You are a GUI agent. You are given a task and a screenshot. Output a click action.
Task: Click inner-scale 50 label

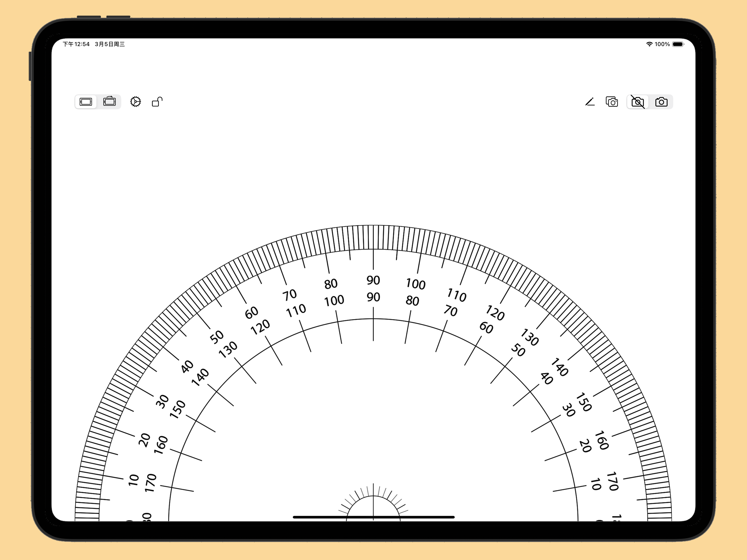(x=518, y=350)
